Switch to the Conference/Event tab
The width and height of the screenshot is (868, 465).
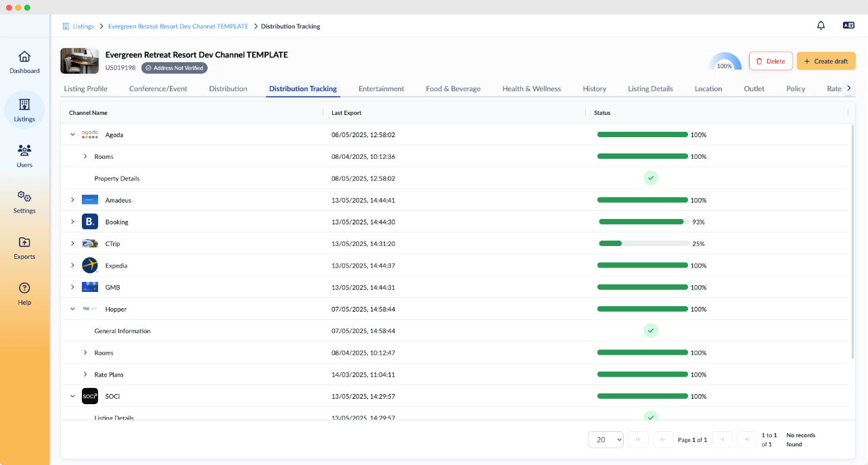tap(158, 89)
